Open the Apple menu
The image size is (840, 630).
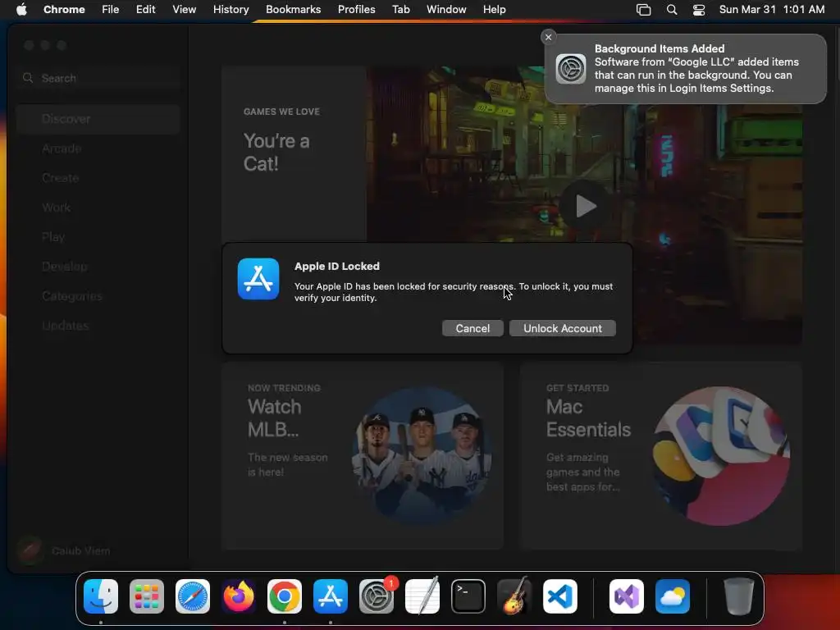21,10
